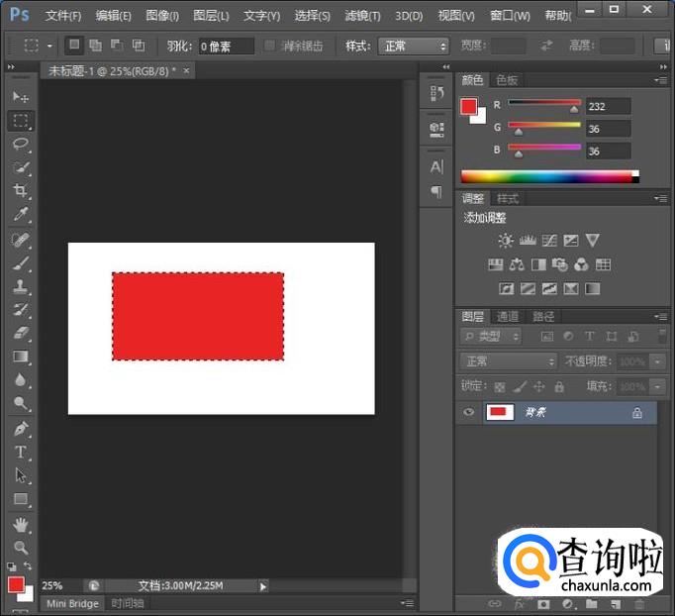Select the Move tool
675x616 pixels.
(x=20, y=97)
